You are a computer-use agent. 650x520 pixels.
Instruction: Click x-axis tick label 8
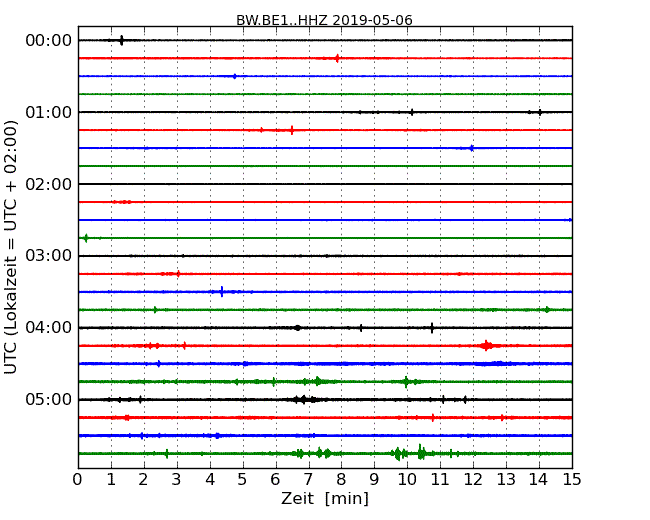(x=341, y=480)
